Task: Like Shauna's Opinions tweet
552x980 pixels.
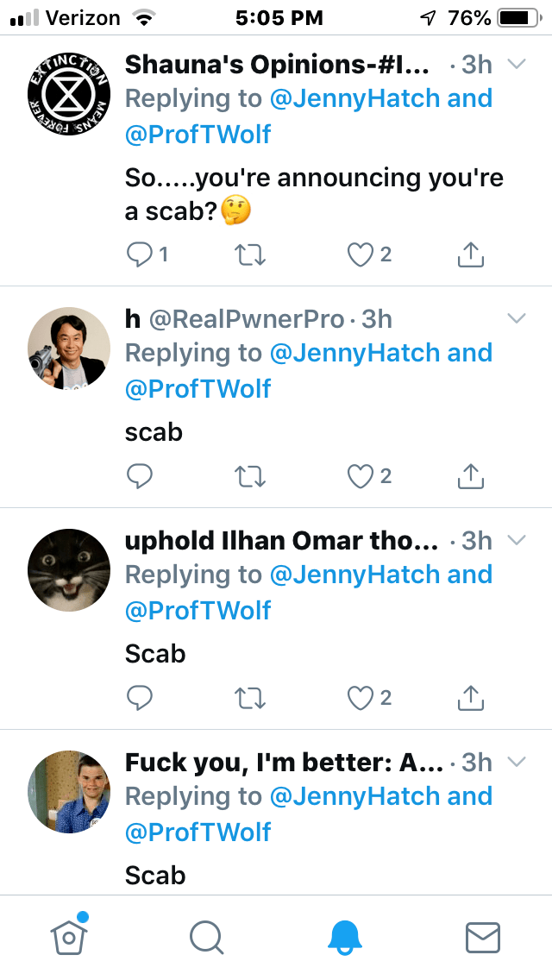Action: tap(361, 254)
